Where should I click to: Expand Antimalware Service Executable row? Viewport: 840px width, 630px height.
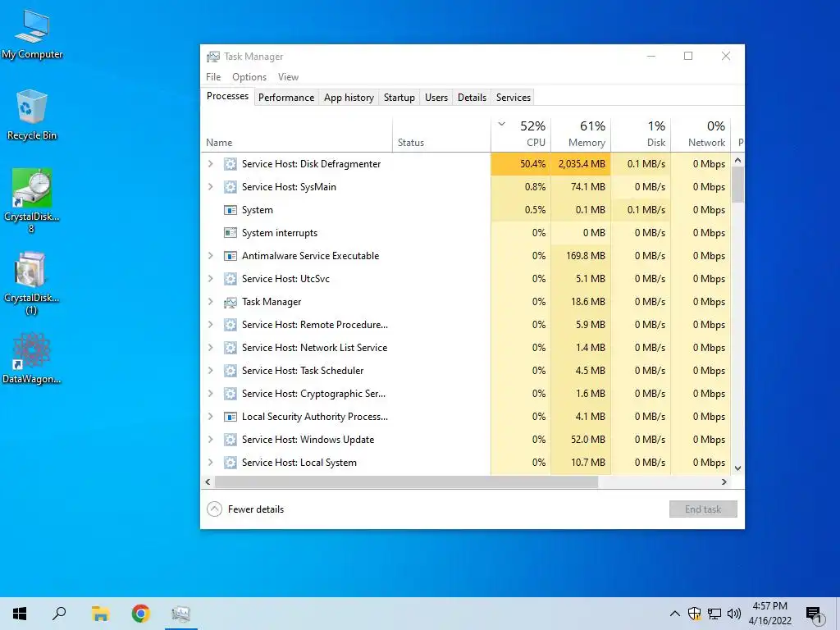click(211, 256)
